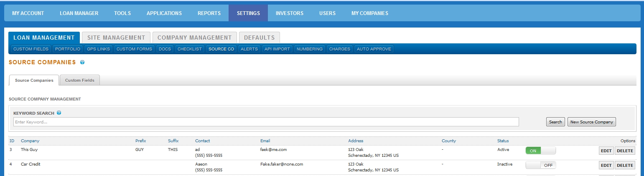Select the Source Co sub-tab
Screen dimensions: 644x176
221,49
